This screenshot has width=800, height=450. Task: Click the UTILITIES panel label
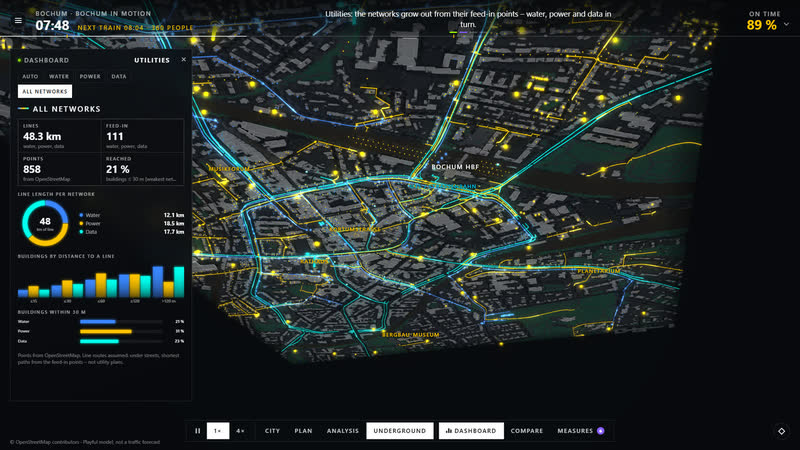152,60
